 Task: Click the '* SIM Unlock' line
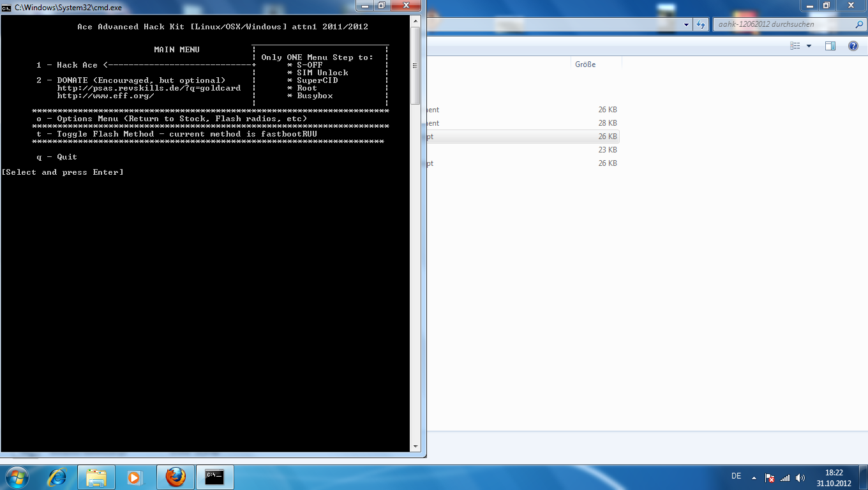point(317,73)
